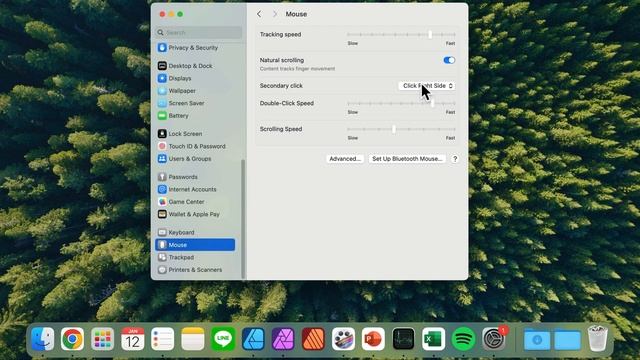Open System Settings icon in Dock
Viewport: 640px width, 360px height.
tap(493, 339)
